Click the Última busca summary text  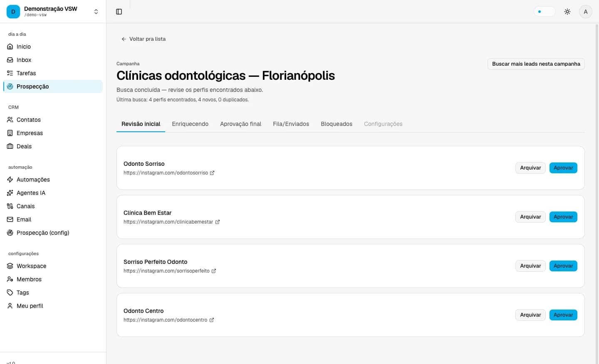click(183, 100)
